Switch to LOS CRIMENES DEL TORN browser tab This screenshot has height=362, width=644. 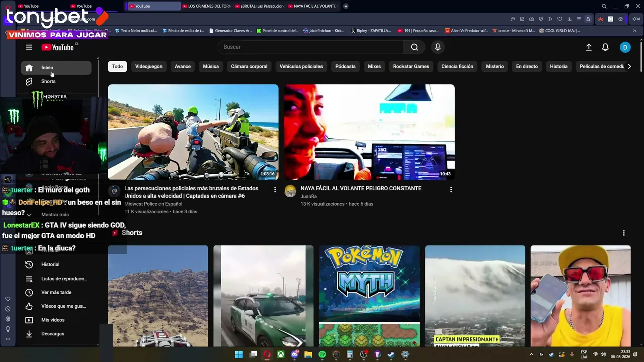[206, 6]
